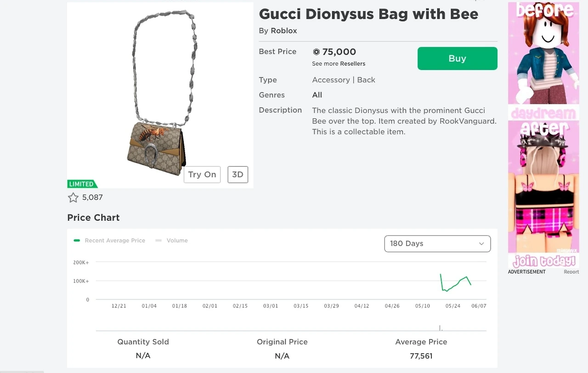Open the 180 Days dropdown
The image size is (588, 373).
point(437,243)
